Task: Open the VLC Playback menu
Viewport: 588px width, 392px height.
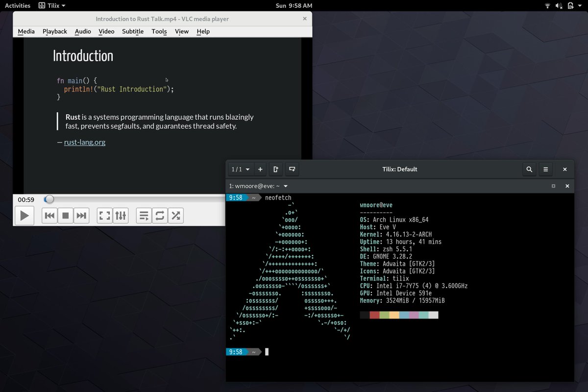Action: (55, 31)
